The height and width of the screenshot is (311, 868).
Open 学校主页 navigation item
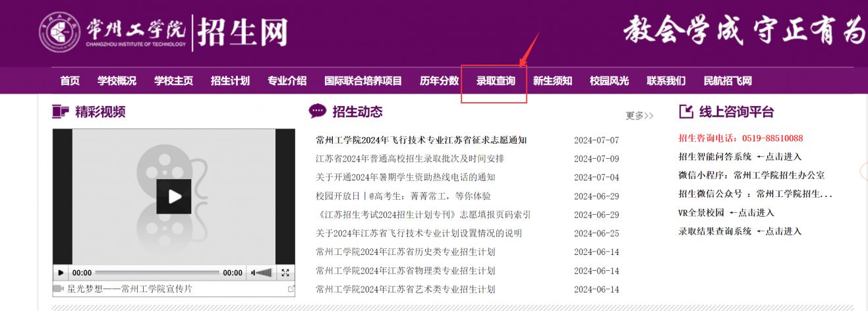pyautogui.click(x=173, y=81)
